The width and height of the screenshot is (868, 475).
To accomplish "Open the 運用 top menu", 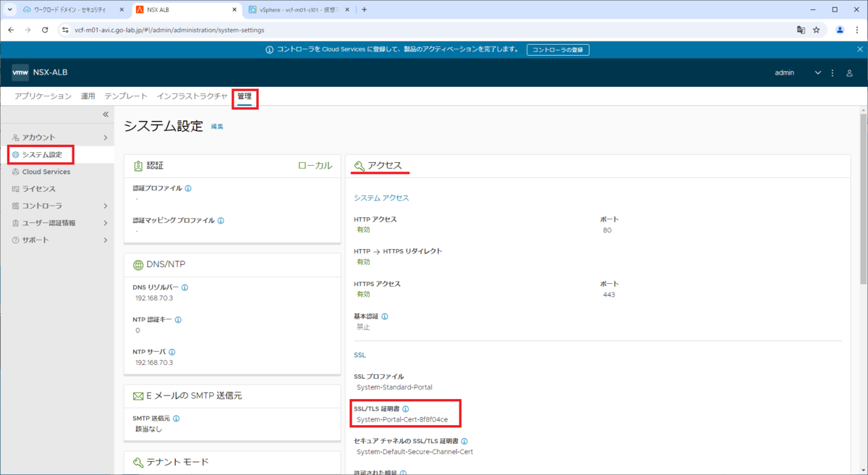I will coord(88,96).
